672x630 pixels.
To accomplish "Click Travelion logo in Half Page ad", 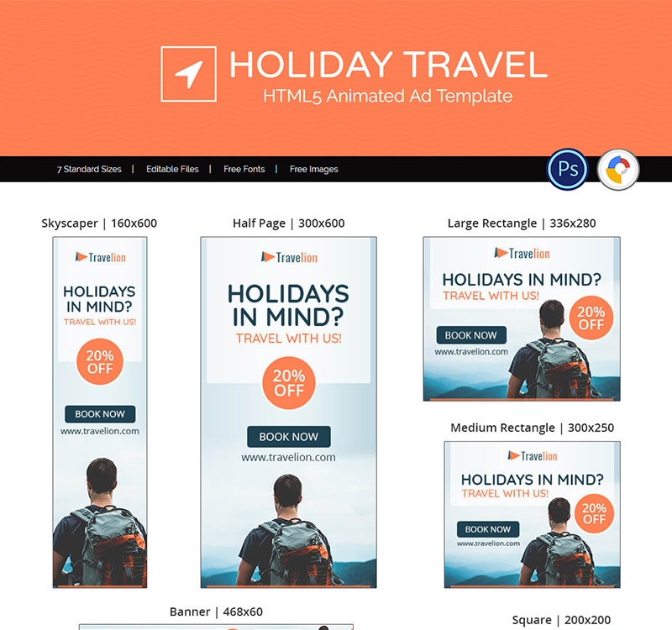I will (289, 257).
